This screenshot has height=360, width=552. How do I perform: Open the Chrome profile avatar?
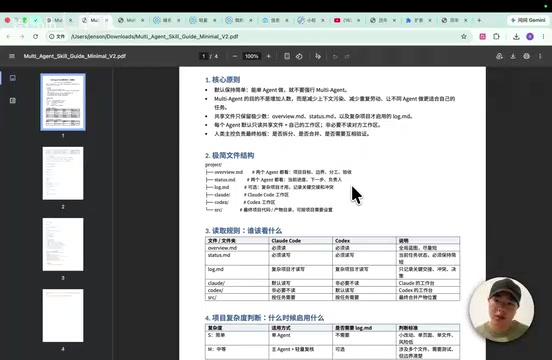point(530,36)
